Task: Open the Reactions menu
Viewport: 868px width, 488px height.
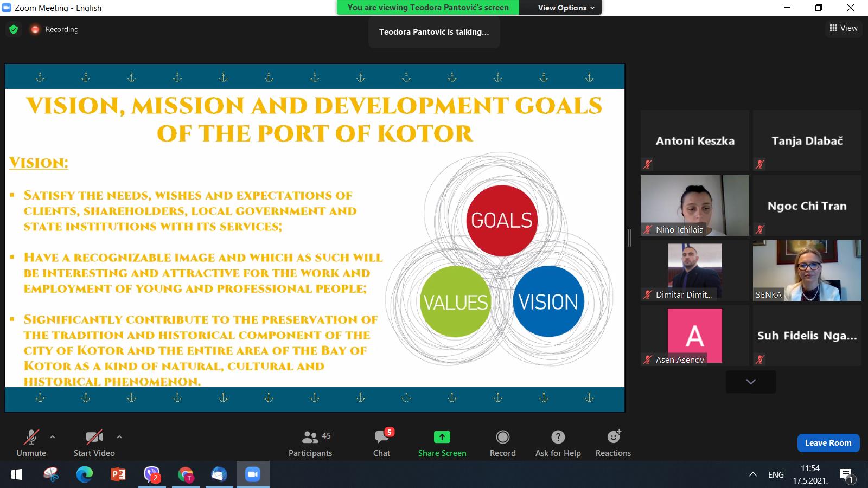Action: (x=614, y=444)
